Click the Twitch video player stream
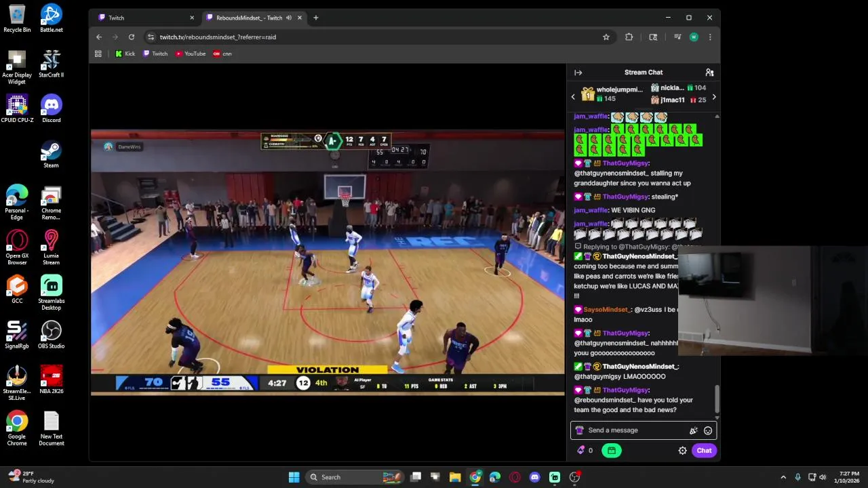 click(328, 262)
